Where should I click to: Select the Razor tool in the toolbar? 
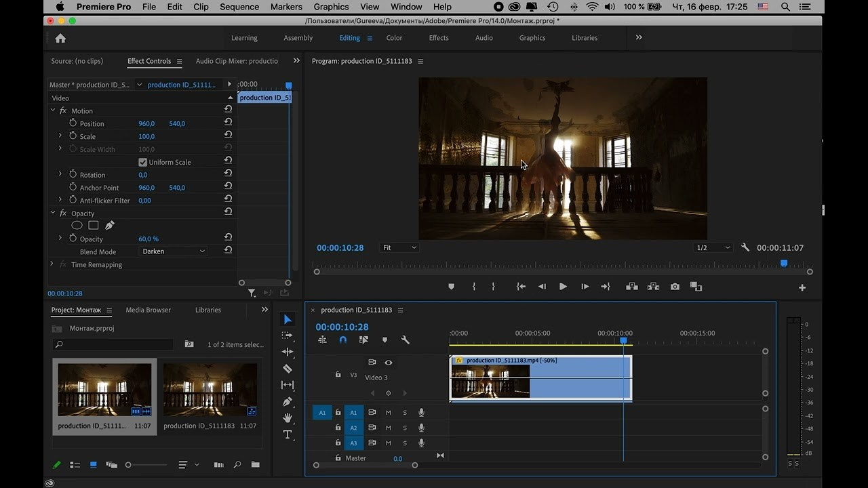(x=288, y=369)
